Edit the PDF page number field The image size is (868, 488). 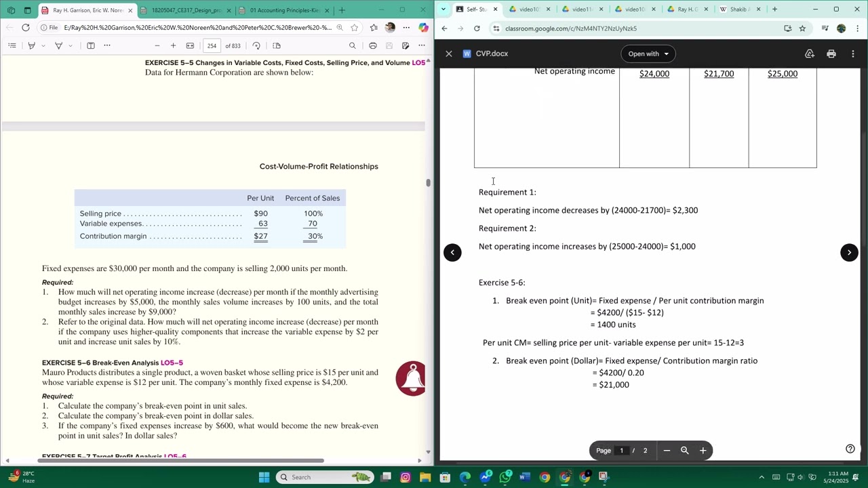pos(212,45)
